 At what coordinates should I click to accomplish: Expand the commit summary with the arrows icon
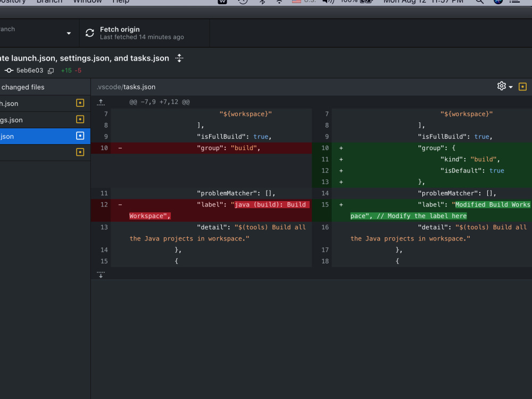coord(179,58)
